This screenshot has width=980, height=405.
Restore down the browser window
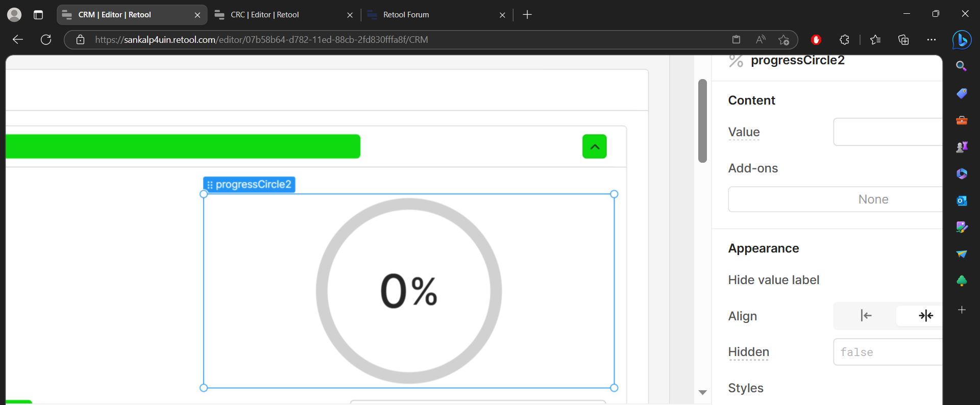point(936,14)
